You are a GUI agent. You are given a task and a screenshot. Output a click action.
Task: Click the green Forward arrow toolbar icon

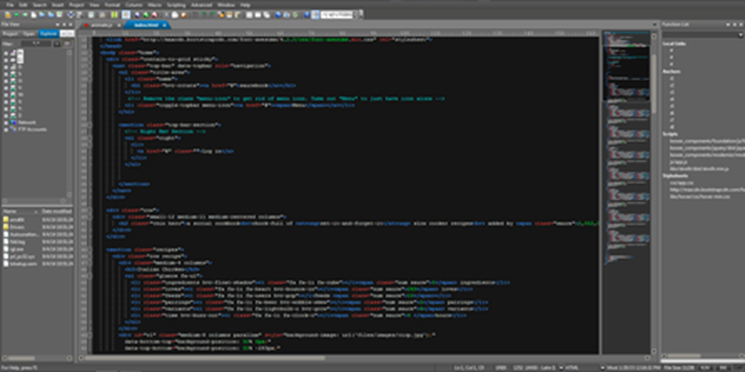pos(25,15)
